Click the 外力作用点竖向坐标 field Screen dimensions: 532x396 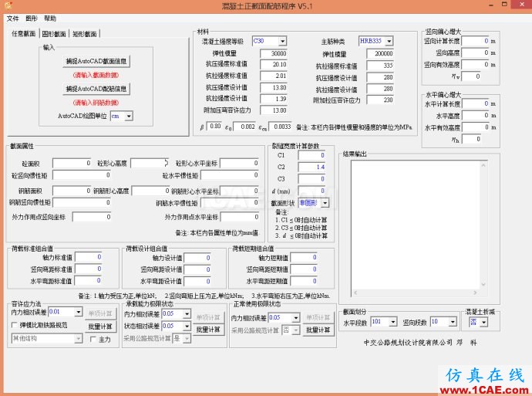coord(92,217)
